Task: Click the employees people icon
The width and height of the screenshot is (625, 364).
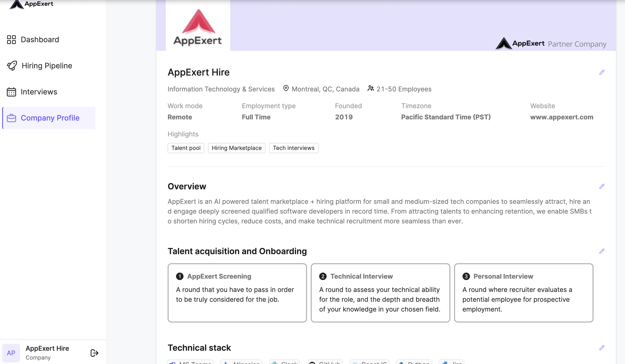Action: [371, 88]
